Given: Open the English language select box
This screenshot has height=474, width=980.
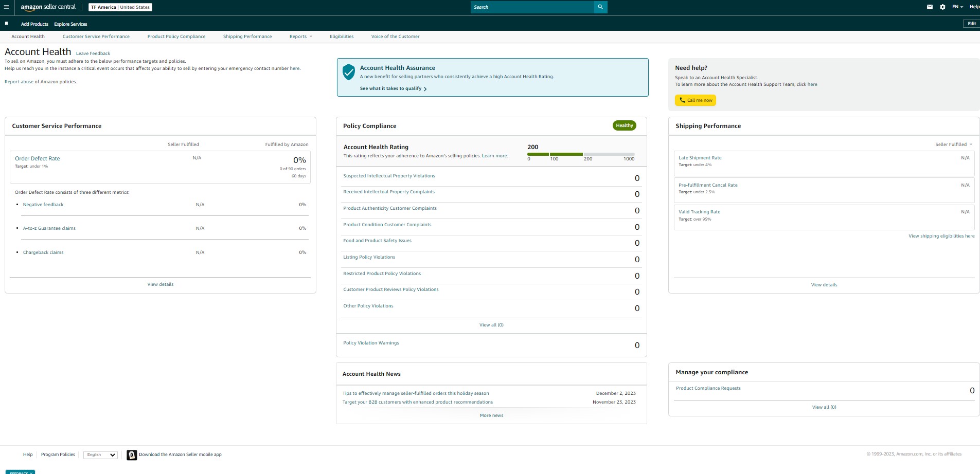Looking at the screenshot, I should pyautogui.click(x=101, y=455).
